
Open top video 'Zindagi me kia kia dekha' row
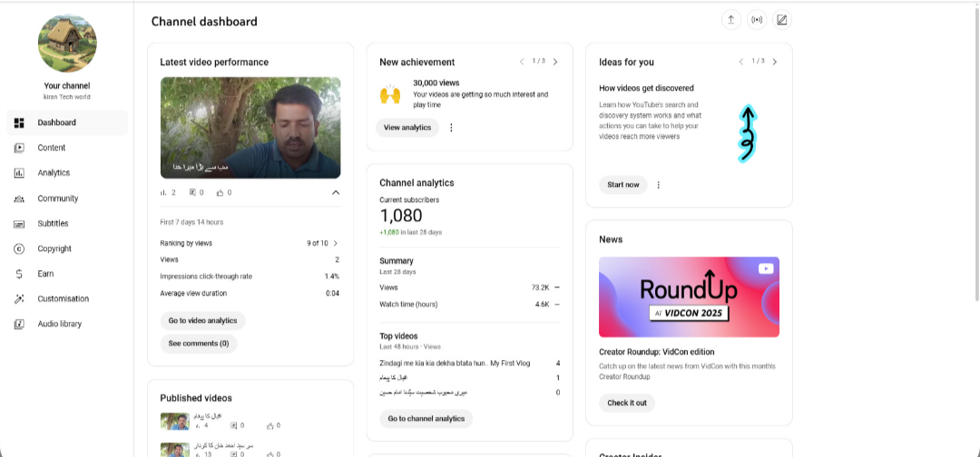tap(469, 363)
